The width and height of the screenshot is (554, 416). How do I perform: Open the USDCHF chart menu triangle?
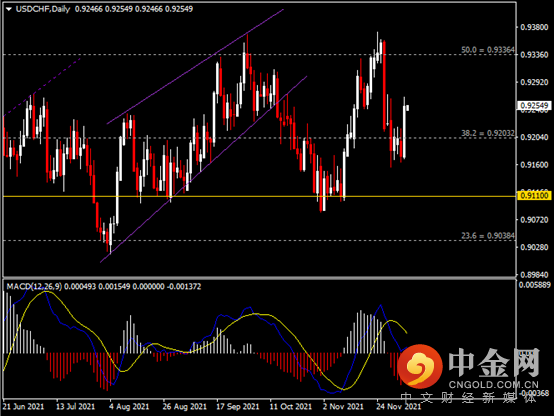coord(8,9)
